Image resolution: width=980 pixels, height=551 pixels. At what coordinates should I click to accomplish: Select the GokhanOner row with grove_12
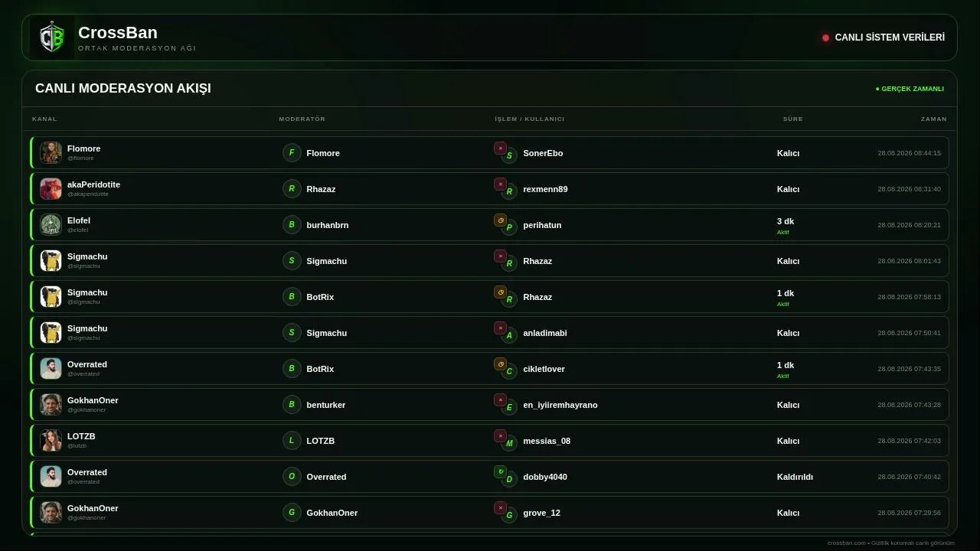point(489,513)
